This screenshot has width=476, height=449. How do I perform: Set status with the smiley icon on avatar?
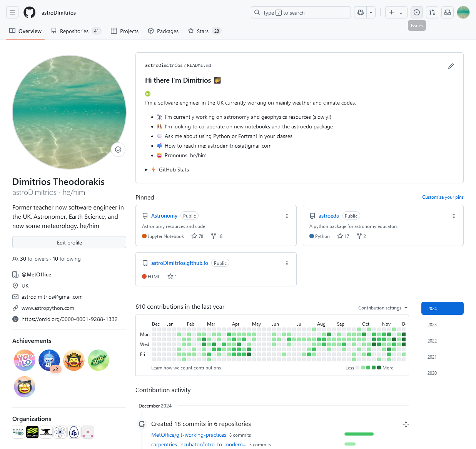click(x=118, y=150)
